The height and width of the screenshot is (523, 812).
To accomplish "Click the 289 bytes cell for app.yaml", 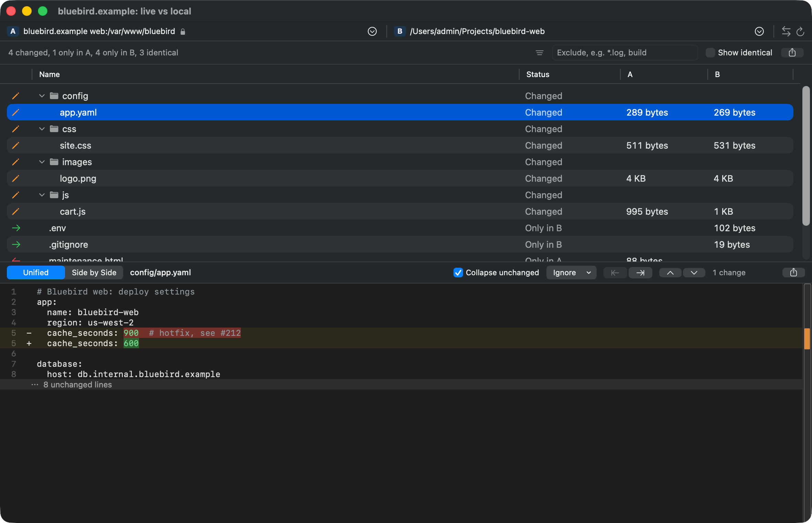I will pos(647,112).
